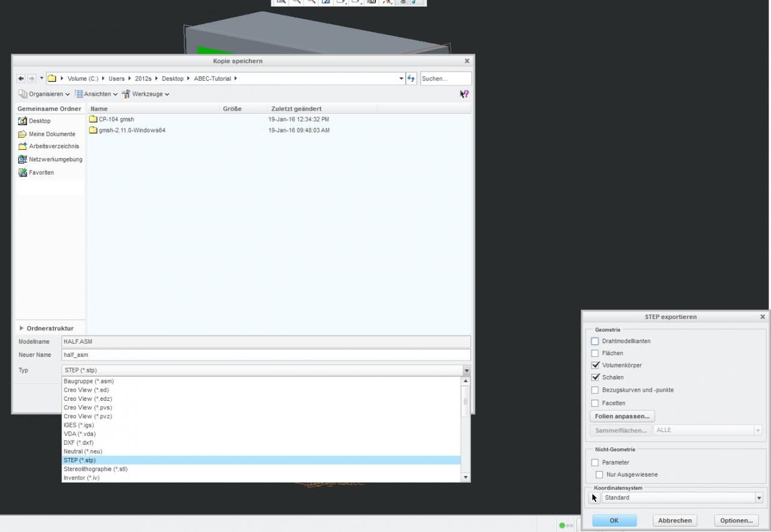Open Favoriten in sidebar
The height and width of the screenshot is (532, 771).
[41, 173]
